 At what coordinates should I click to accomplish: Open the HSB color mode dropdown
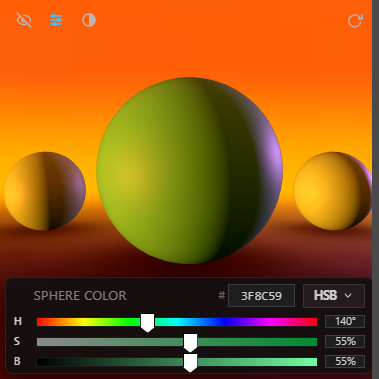[x=334, y=296]
